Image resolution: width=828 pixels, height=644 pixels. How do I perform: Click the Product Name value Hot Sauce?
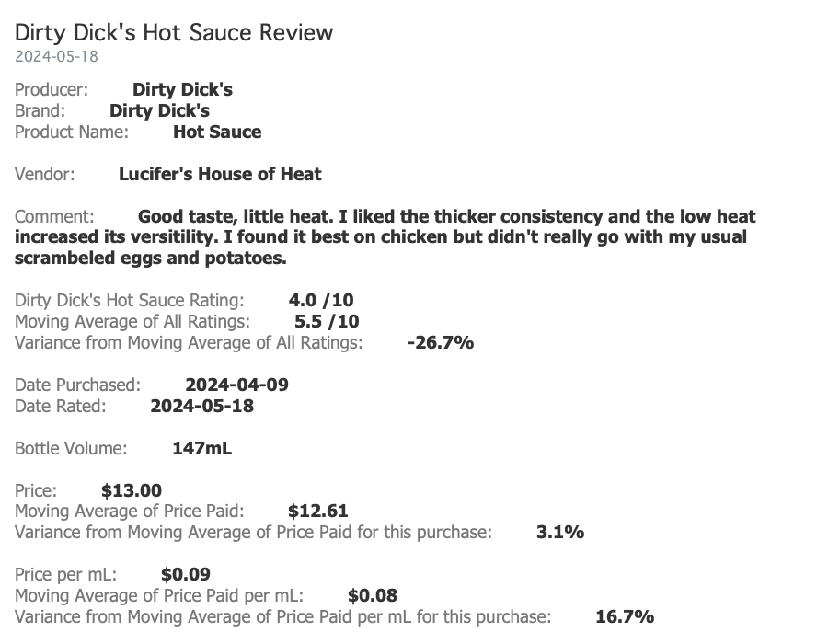[x=217, y=132]
